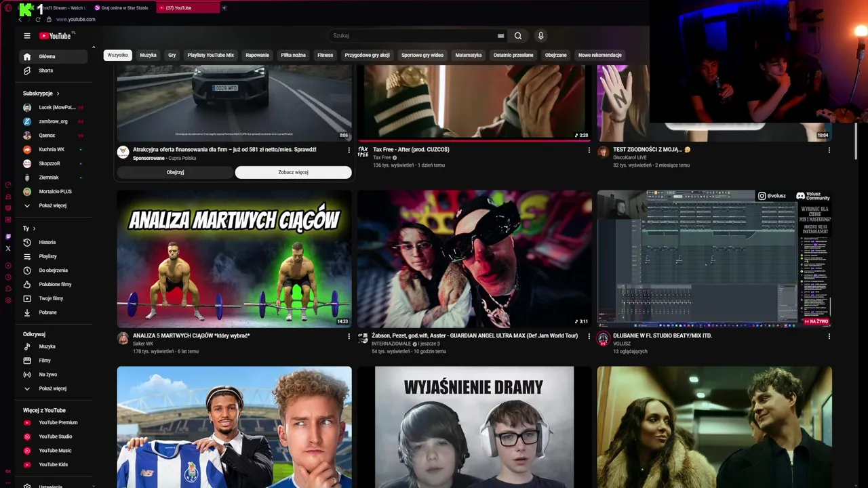Select the Piłka nożna filter chip
868x488 pixels.
click(293, 55)
